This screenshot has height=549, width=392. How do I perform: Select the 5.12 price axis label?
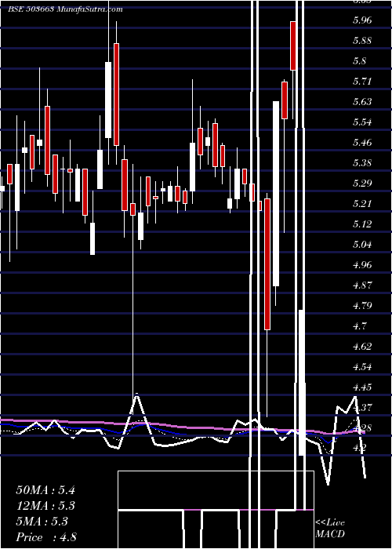(x=362, y=224)
